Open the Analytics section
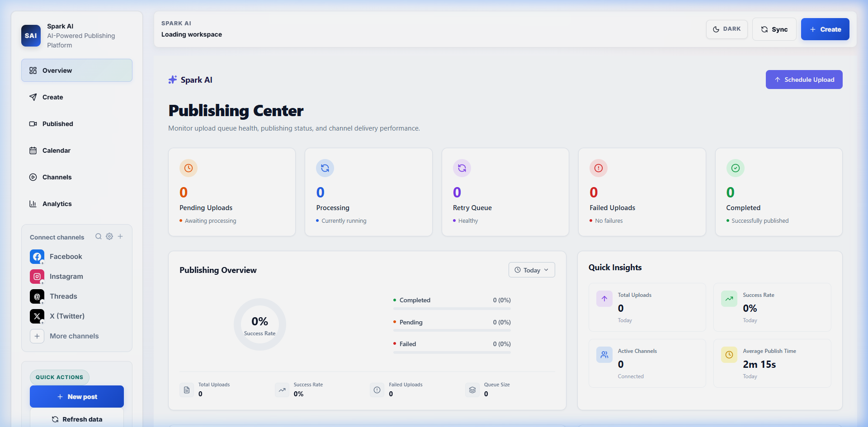The image size is (868, 427). click(77, 204)
